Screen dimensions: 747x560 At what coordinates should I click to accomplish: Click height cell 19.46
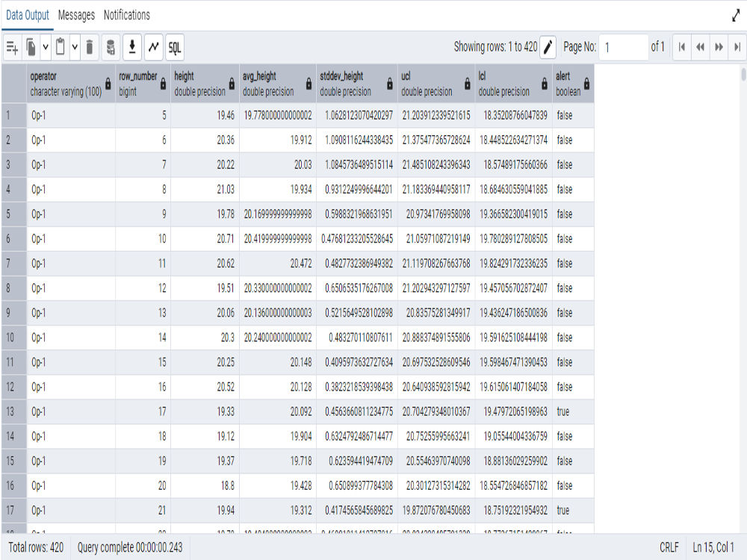(x=205, y=115)
